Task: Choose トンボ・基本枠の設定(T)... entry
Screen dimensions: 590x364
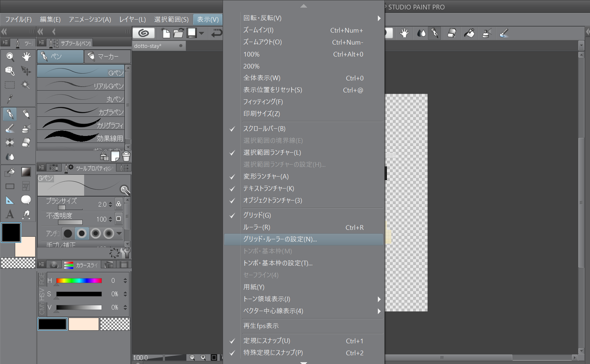Action: coord(304,263)
